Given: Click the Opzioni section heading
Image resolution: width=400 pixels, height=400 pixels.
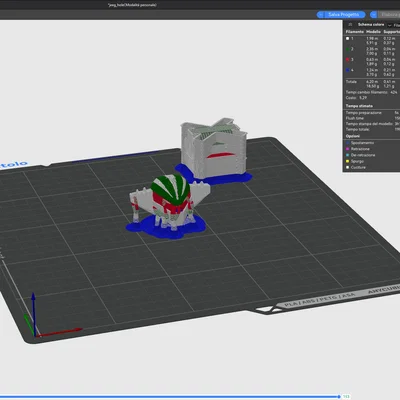Looking at the screenshot, I should pyautogui.click(x=353, y=136).
